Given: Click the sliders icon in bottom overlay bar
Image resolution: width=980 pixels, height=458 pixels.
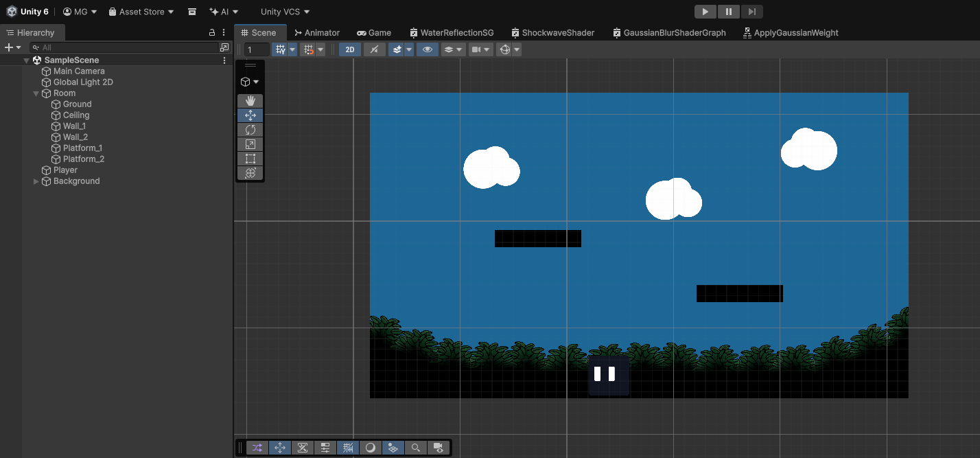Looking at the screenshot, I should [x=325, y=448].
